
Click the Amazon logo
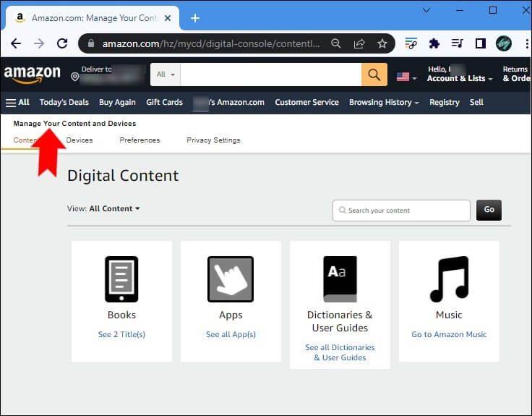33,75
